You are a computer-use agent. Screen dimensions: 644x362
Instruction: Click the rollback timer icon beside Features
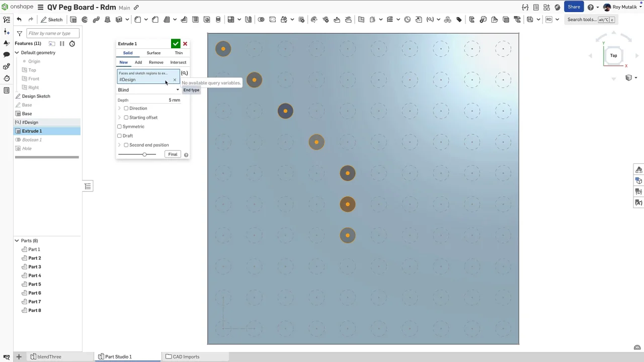pyautogui.click(x=72, y=44)
